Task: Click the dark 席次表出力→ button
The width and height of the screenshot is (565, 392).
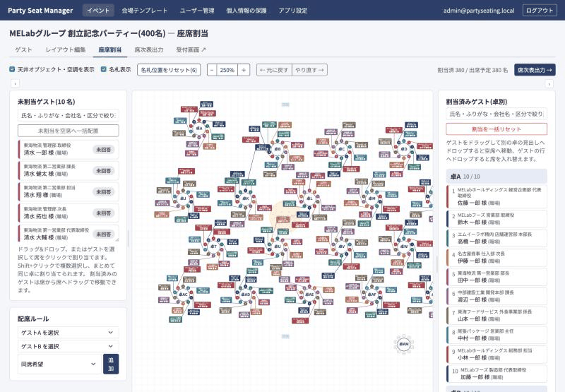Action: (x=535, y=70)
